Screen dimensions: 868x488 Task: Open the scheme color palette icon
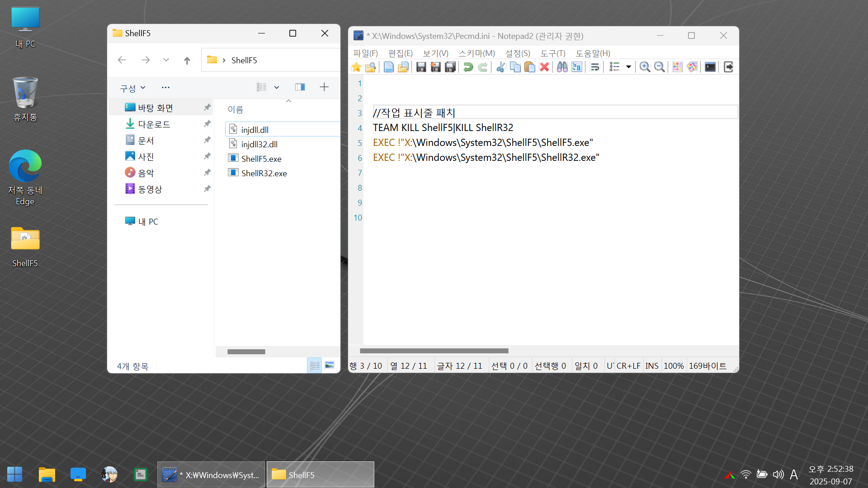pos(692,67)
